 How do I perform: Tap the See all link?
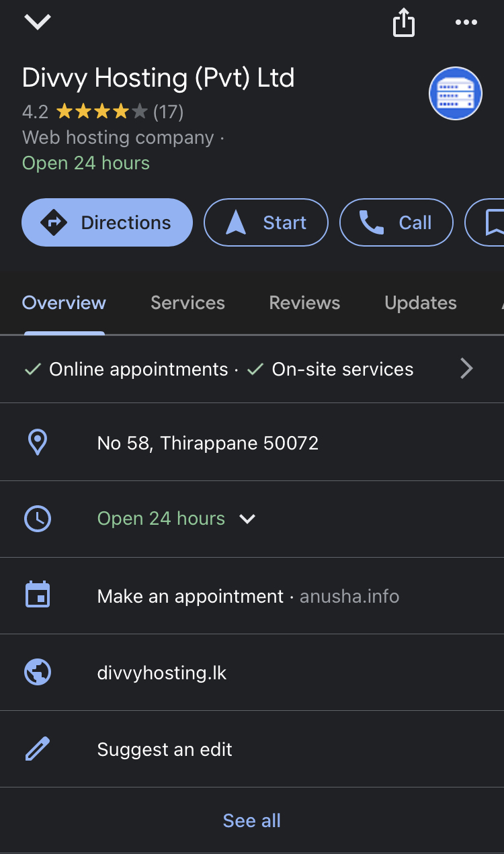(252, 820)
